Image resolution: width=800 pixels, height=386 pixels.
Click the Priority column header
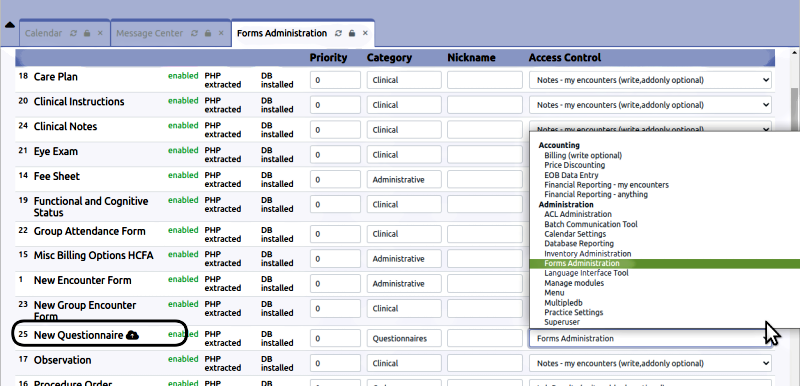[x=328, y=58]
